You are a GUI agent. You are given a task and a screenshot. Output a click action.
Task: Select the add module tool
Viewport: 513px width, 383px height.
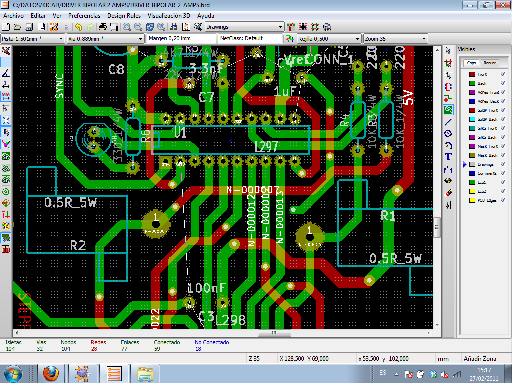[x=448, y=86]
